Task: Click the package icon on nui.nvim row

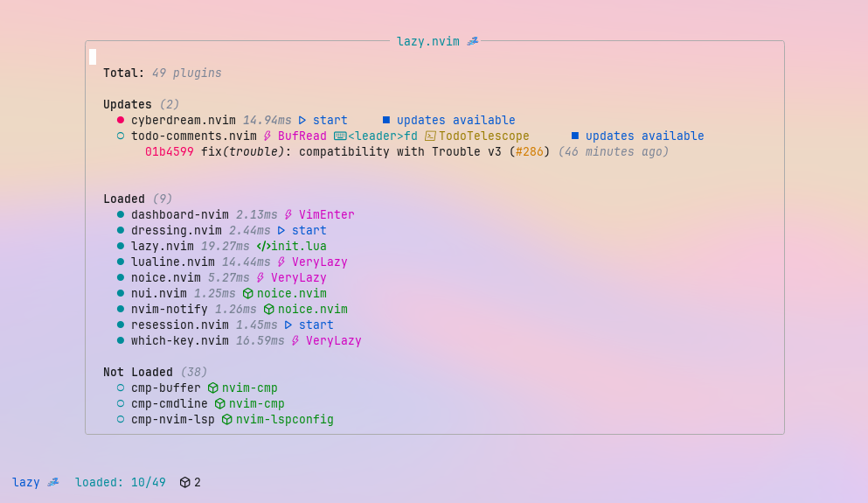Action: (248, 294)
